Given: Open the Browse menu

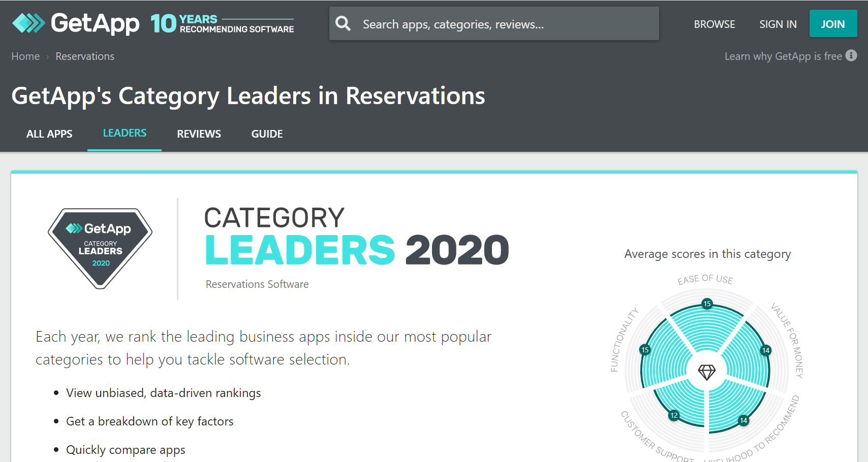Looking at the screenshot, I should tap(715, 24).
